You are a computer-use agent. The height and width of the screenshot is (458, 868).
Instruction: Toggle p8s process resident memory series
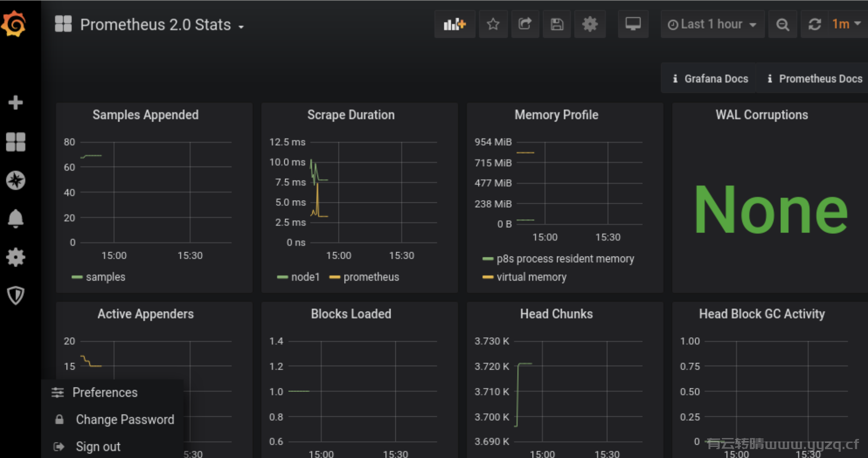565,259
